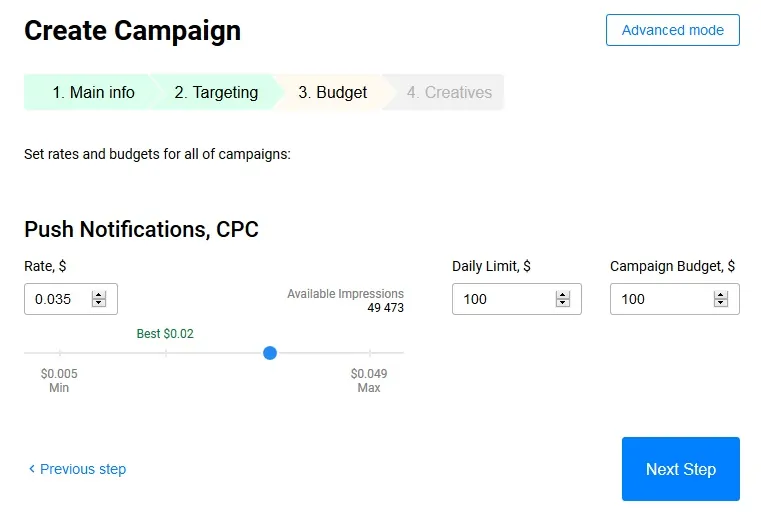Increment Daily Limit using up arrow
761x514 pixels.
(562, 295)
